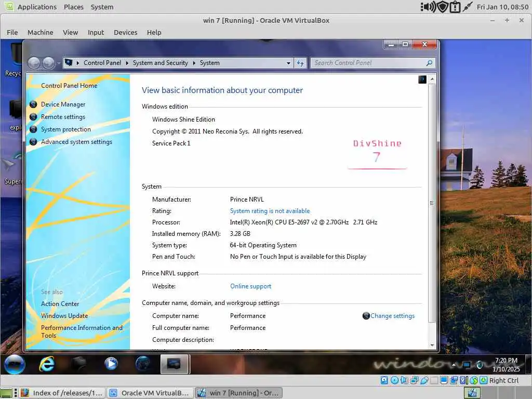Expand the arrow after Control Panel breadcrumb
Image resolution: width=532 pixels, height=399 pixels.
tap(127, 63)
